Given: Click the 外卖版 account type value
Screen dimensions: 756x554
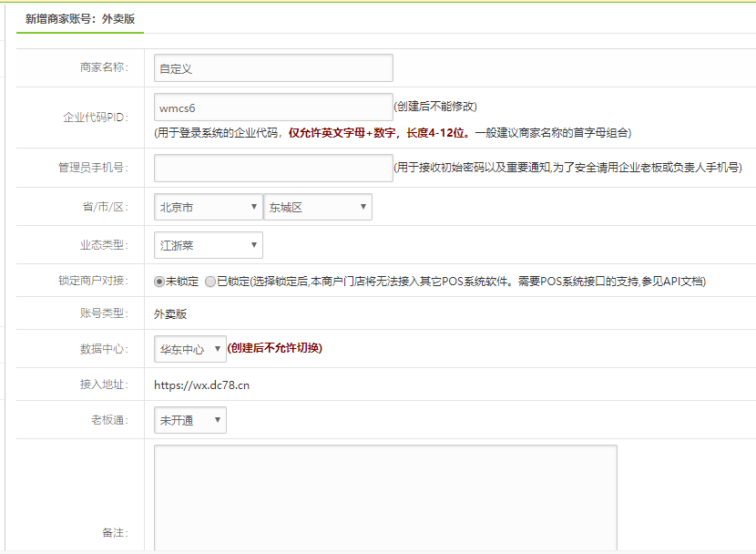Looking at the screenshot, I should click(170, 314).
